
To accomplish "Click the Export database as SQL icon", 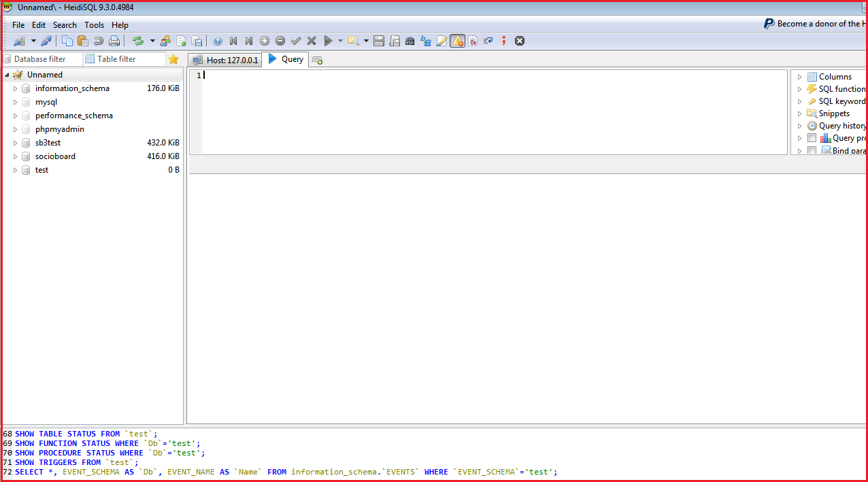I will click(x=197, y=41).
